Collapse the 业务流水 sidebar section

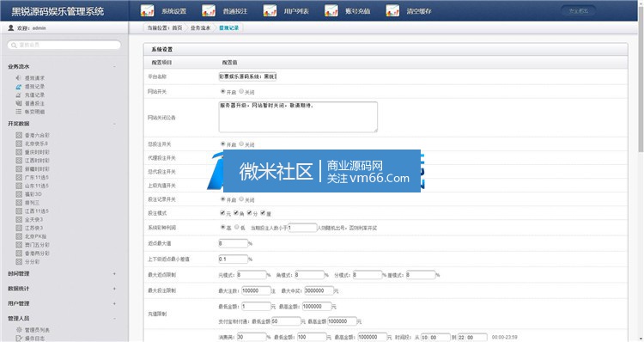[114, 66]
